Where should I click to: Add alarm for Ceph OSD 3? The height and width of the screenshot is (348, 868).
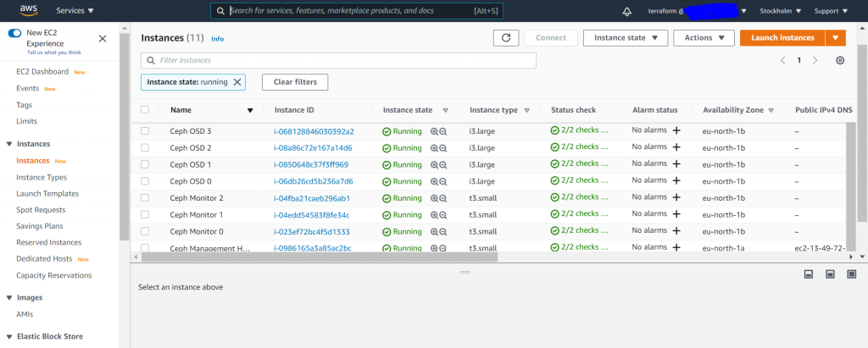point(676,130)
